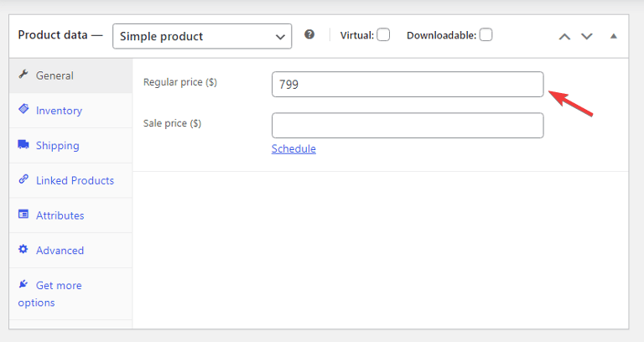Screen dimensions: 644x342
Task: Click the Advanced gear icon
Action: pos(23,249)
